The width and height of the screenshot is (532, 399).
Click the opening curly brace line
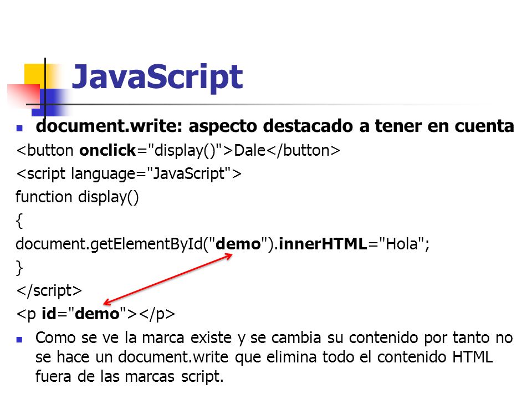[19, 221]
